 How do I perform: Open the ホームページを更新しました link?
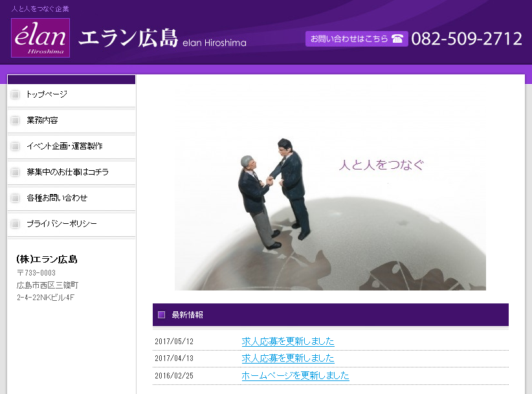(x=295, y=376)
